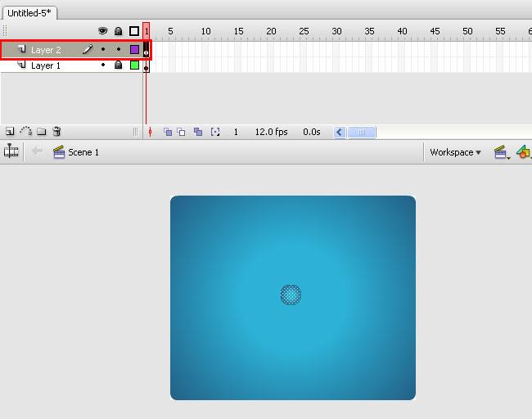The height and width of the screenshot is (419, 532).
Task: Click the eye column header icon
Action: (x=103, y=31)
